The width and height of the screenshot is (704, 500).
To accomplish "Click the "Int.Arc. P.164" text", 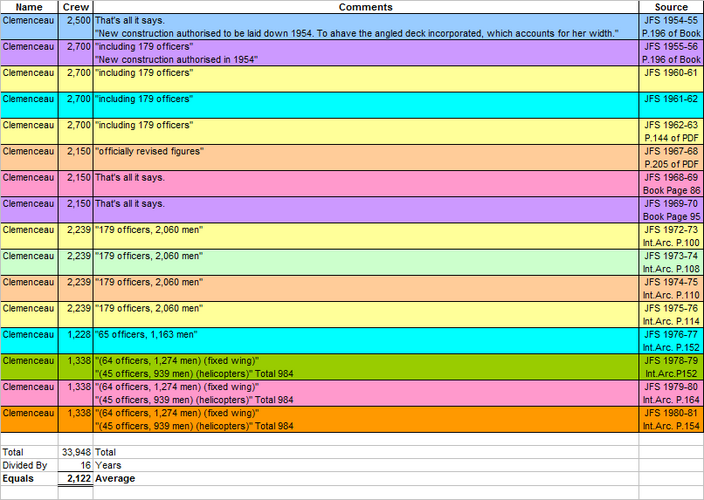I will point(671,400).
